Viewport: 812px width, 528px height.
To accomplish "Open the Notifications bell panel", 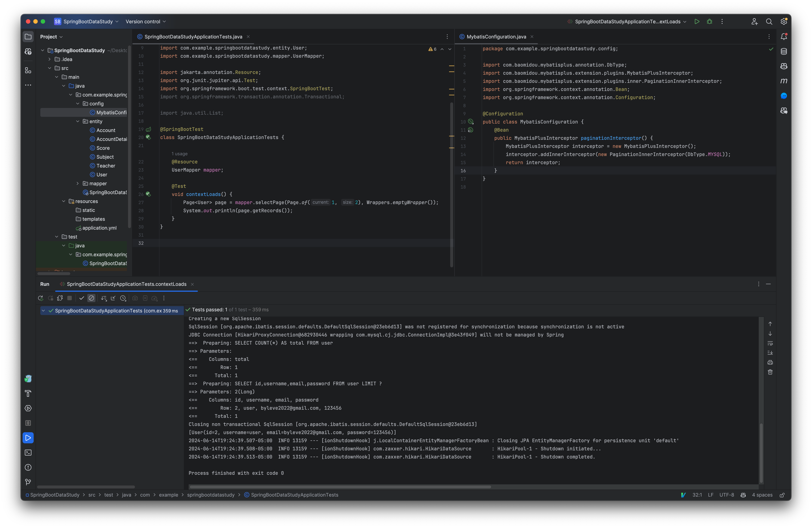I will coord(784,36).
